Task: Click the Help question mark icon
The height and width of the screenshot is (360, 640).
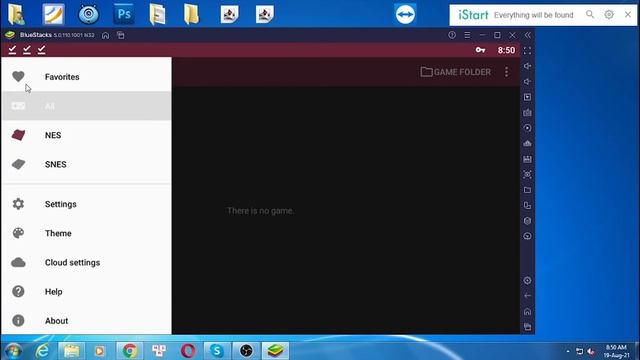Action: pyautogui.click(x=18, y=291)
